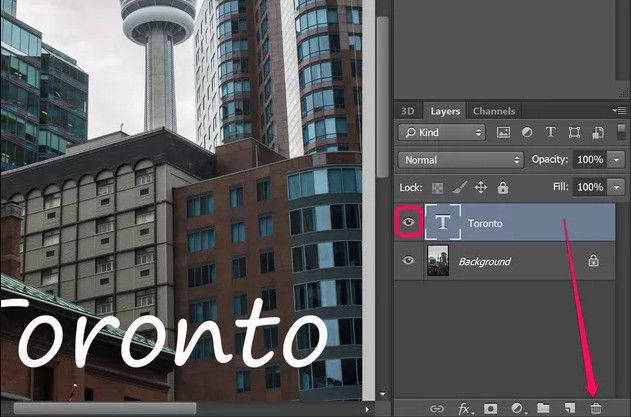Switch to the Channels tab
The image size is (631, 417).
pos(494,111)
